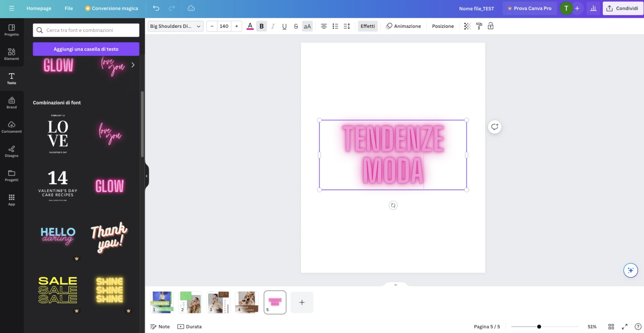
Task: Click the font size 140 field
Action: pyautogui.click(x=224, y=26)
